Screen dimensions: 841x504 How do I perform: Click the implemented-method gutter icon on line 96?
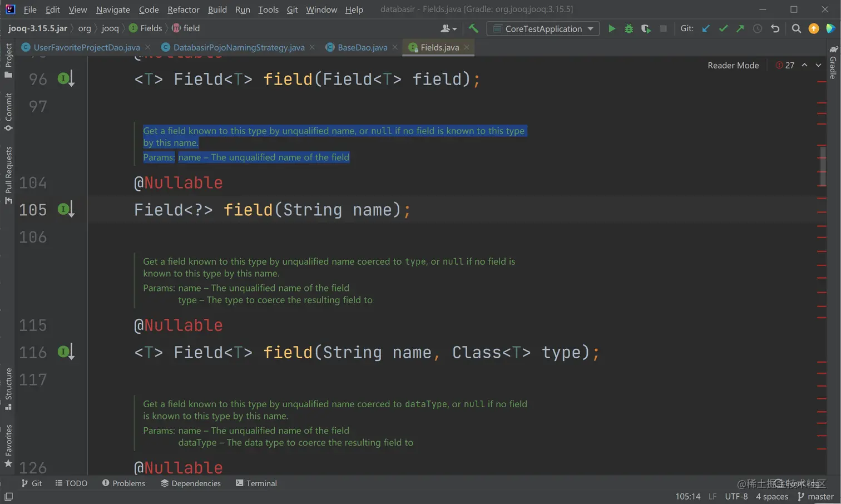(x=66, y=79)
